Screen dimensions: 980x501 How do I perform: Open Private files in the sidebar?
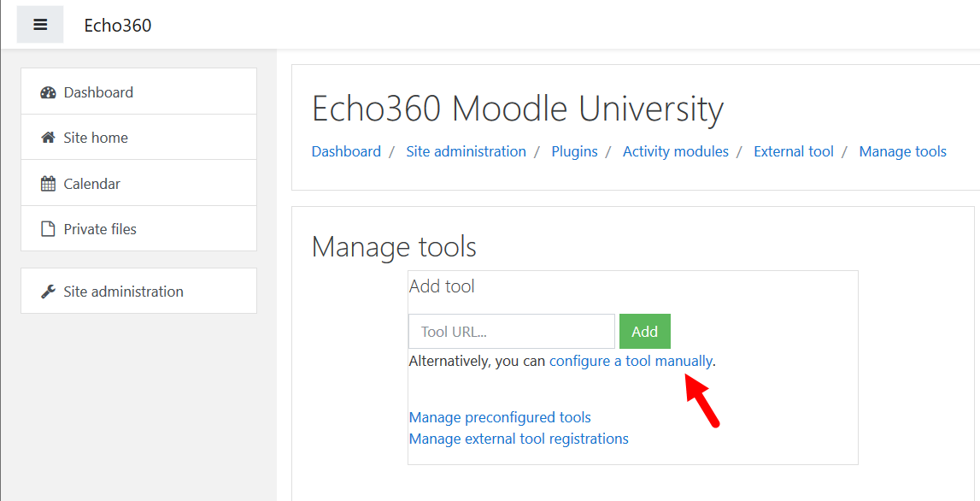coord(138,228)
